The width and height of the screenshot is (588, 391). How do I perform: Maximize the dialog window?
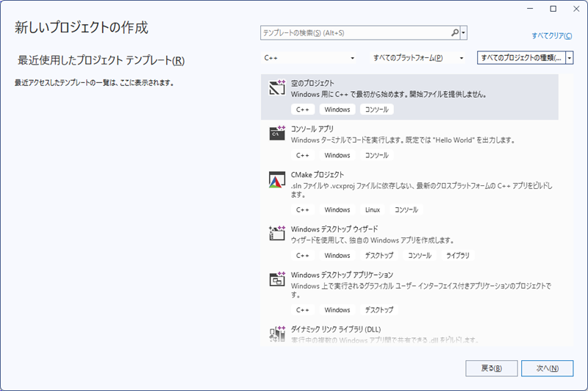coord(553,9)
